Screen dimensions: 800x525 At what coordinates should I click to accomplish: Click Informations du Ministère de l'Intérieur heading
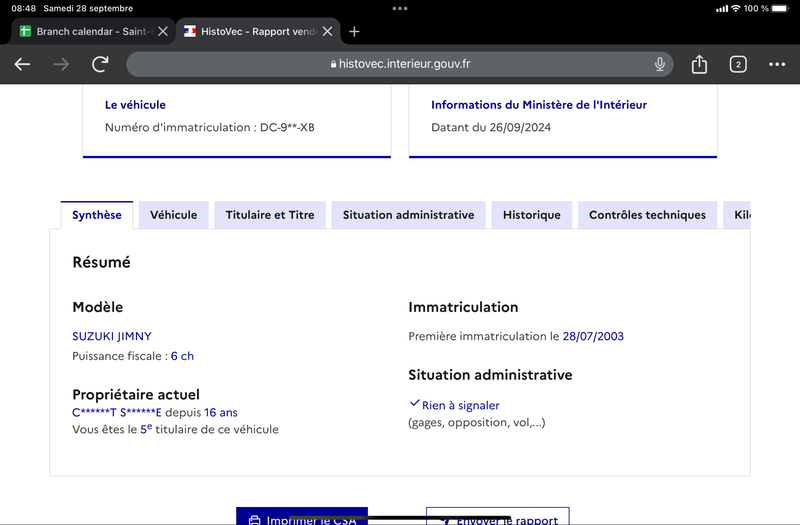[x=539, y=105]
